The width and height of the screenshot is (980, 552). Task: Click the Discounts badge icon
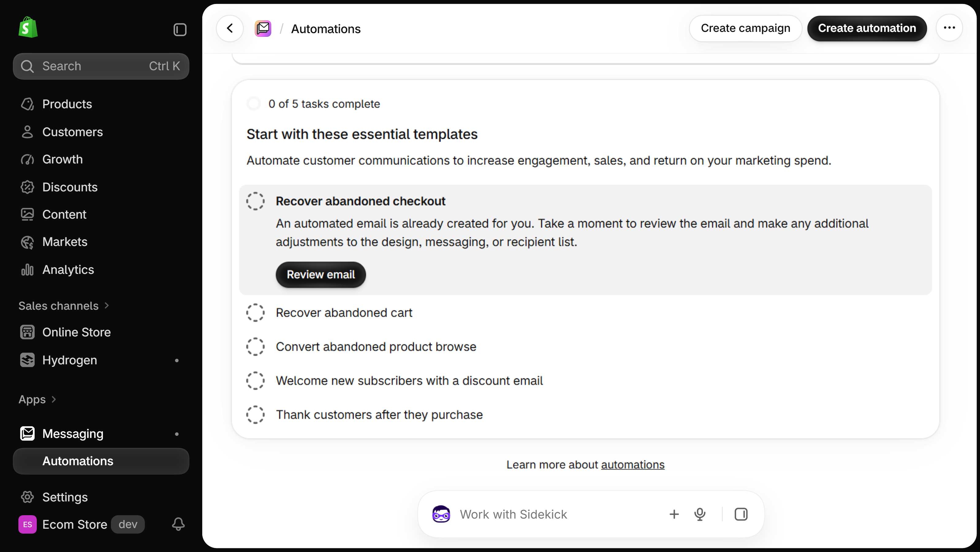(27, 187)
